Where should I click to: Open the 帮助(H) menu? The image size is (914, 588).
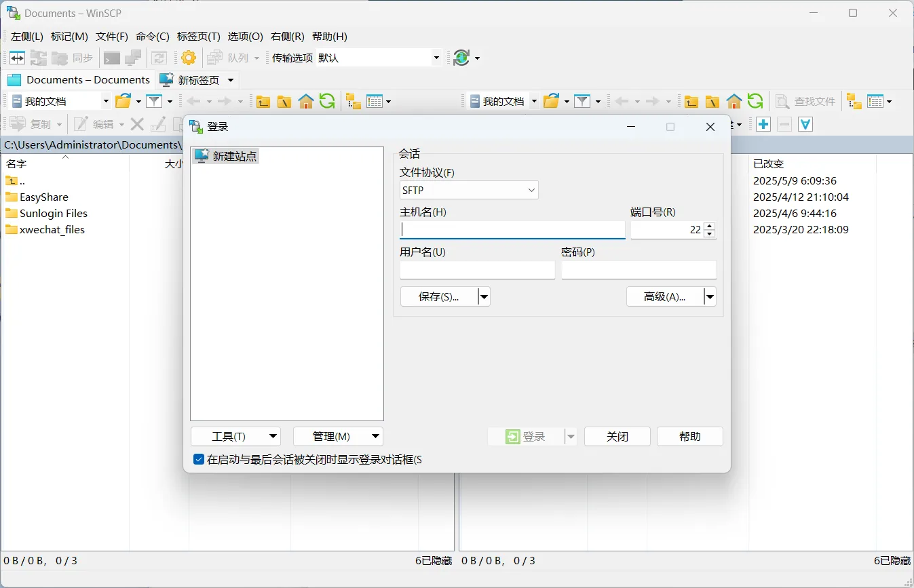pyautogui.click(x=330, y=37)
